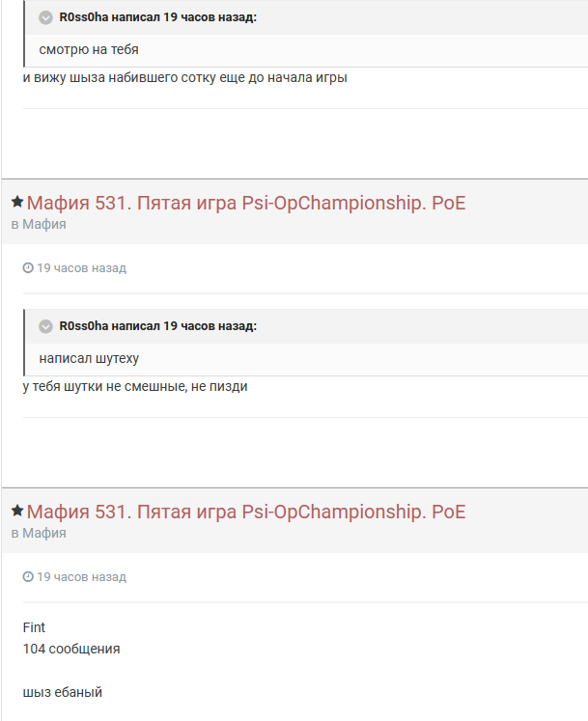The image size is (588, 721).
Task: Click the clock icon in the middle post
Action: [28, 268]
